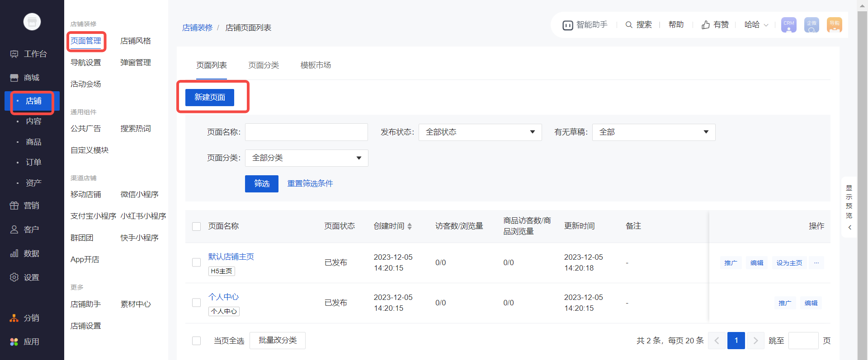The height and width of the screenshot is (360, 868).
Task: Switch to the 模板市场 tab
Action: (316, 65)
